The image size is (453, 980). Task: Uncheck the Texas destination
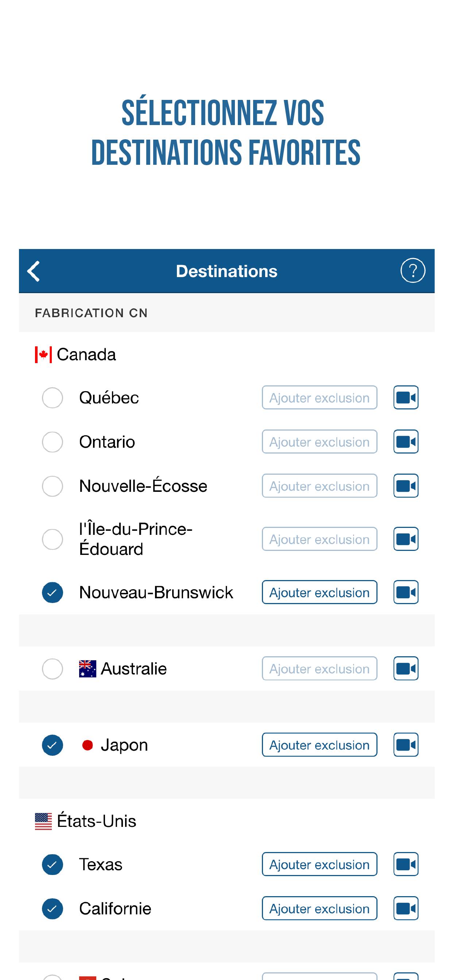pos(52,865)
